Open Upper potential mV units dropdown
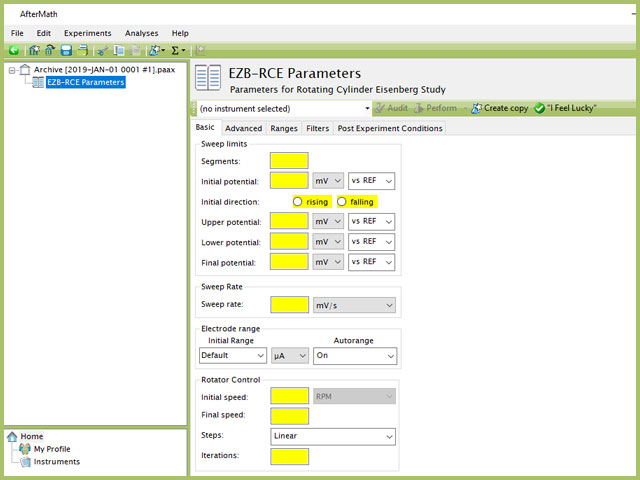Screen dimensions: 640x480 (x=328, y=221)
